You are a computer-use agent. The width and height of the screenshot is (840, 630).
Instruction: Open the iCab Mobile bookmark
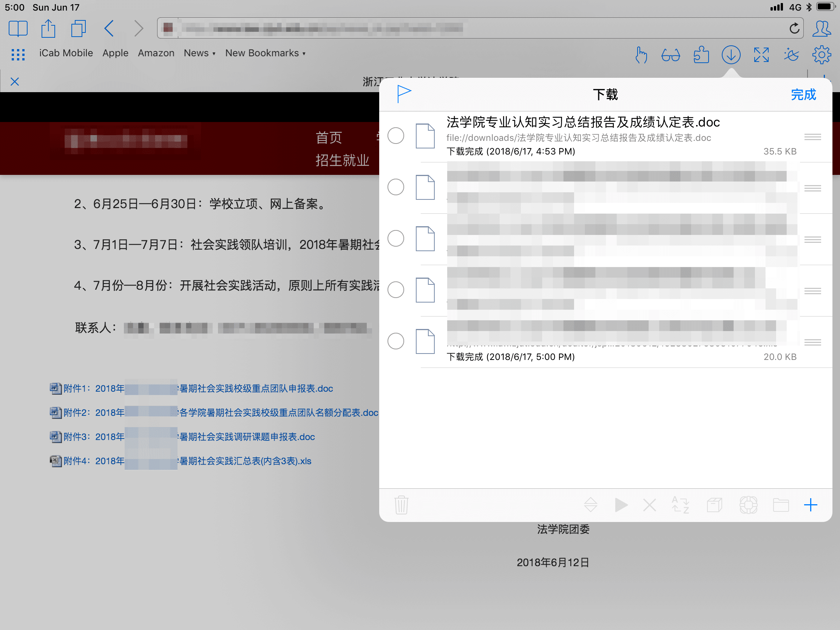(66, 53)
